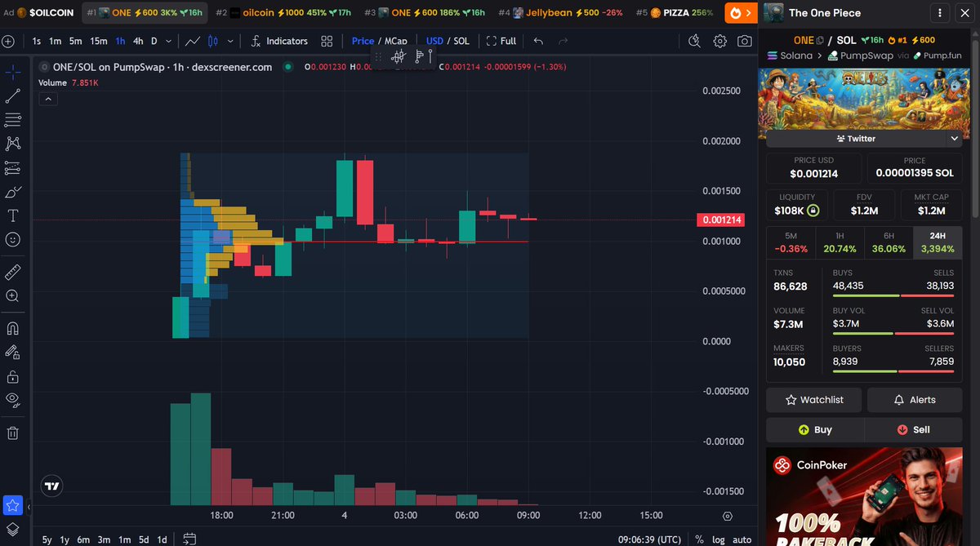The height and width of the screenshot is (546, 980).
Task: Select the crosshair cursor tool
Action: coord(13,72)
